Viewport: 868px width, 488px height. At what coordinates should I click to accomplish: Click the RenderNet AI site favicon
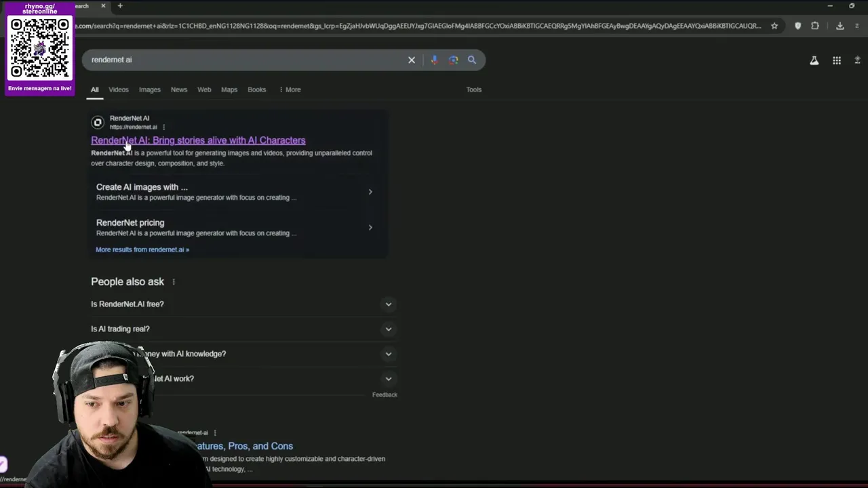98,123
